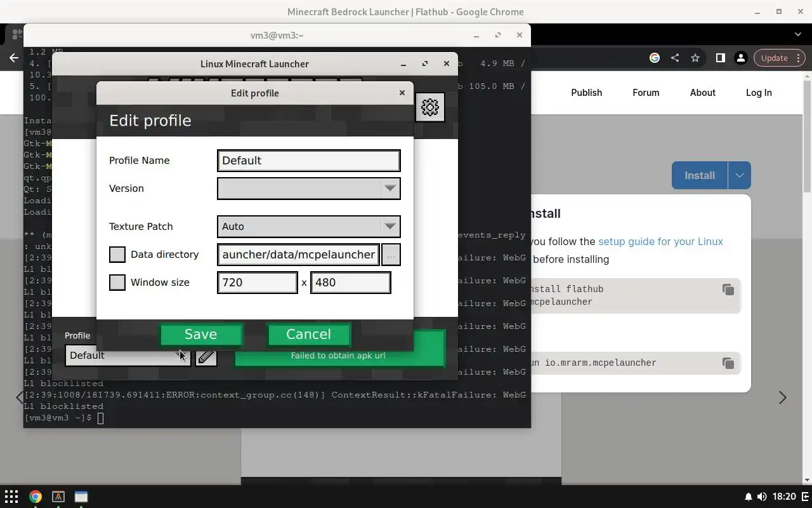
Task: Bookmark this page with the star
Action: 695,58
